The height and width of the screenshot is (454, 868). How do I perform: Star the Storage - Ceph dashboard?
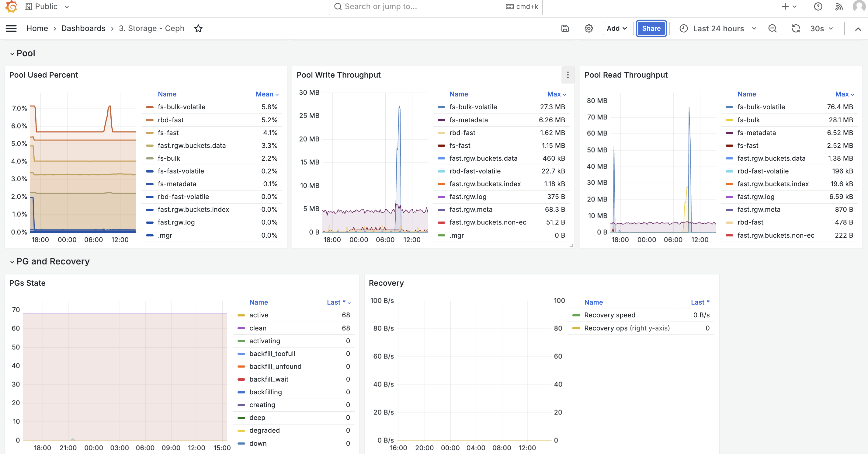(199, 29)
